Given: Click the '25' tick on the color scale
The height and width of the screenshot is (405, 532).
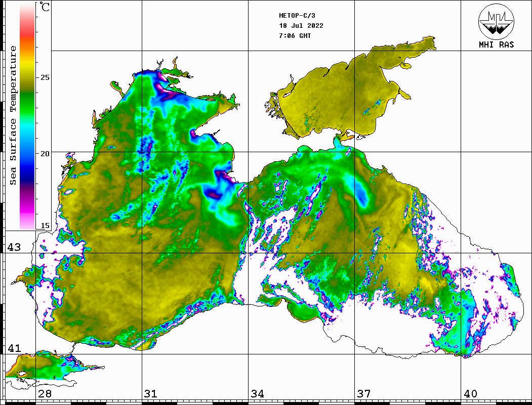Looking at the screenshot, I should (45, 77).
